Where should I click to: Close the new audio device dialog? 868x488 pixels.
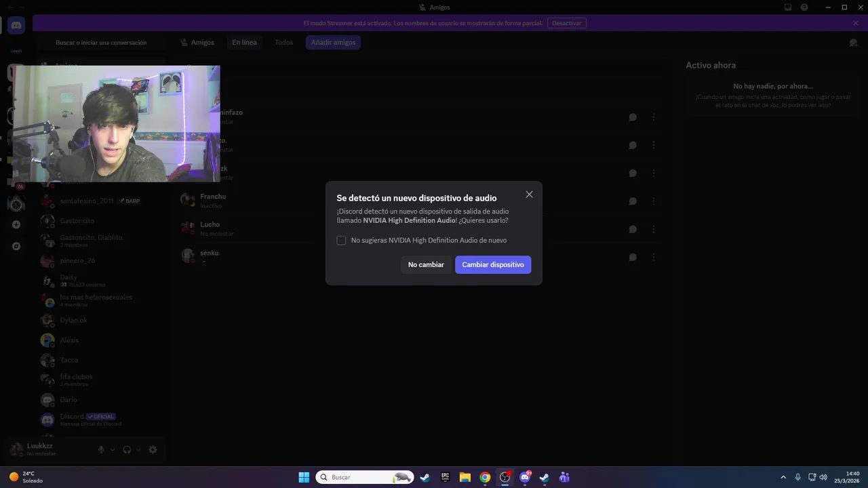tap(529, 195)
